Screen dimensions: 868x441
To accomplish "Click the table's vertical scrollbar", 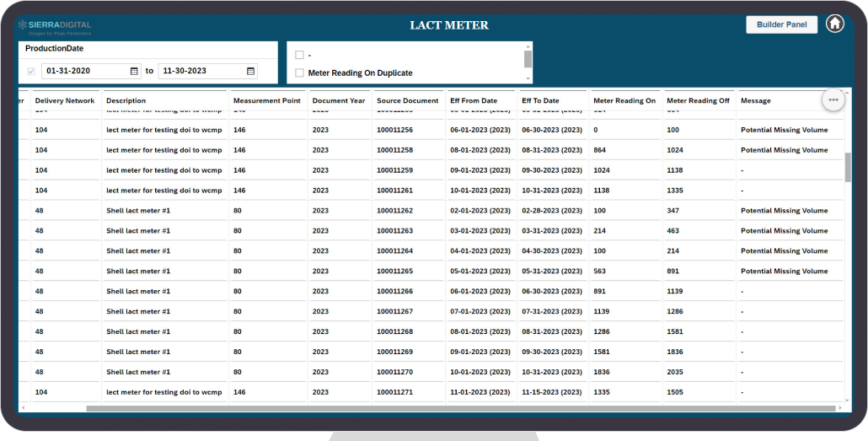I will click(x=848, y=167).
